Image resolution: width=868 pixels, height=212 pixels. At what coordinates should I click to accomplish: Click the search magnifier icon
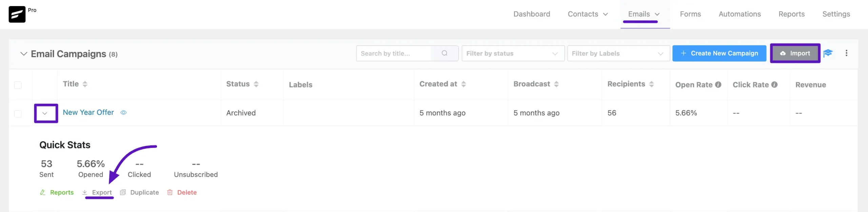(445, 53)
